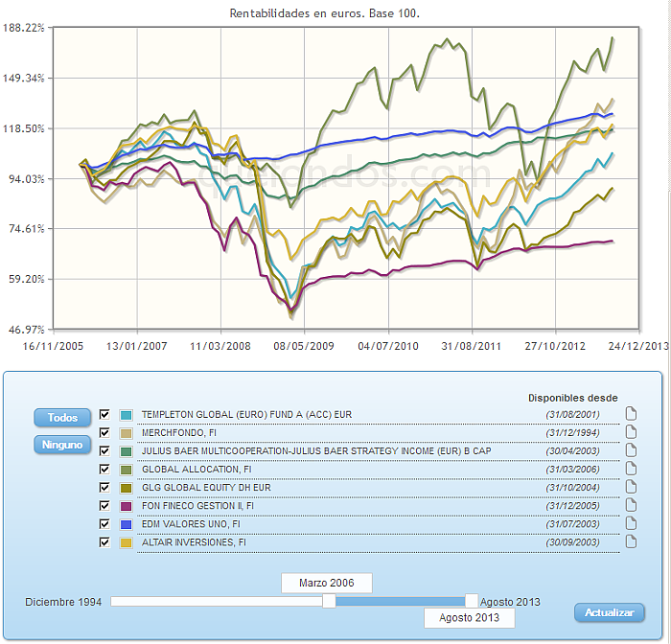Select FON FINECO GESTION II, FI name
The height and width of the screenshot is (644, 671).
tap(197, 506)
